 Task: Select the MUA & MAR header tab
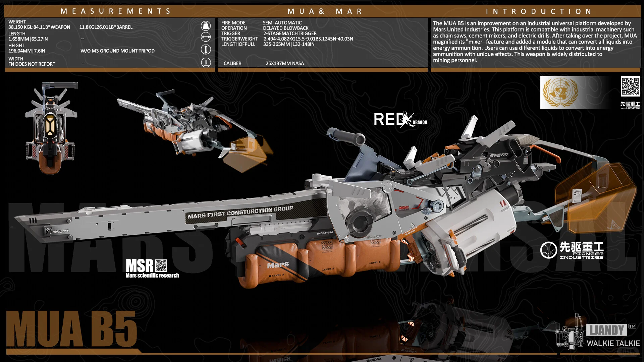tap(325, 11)
